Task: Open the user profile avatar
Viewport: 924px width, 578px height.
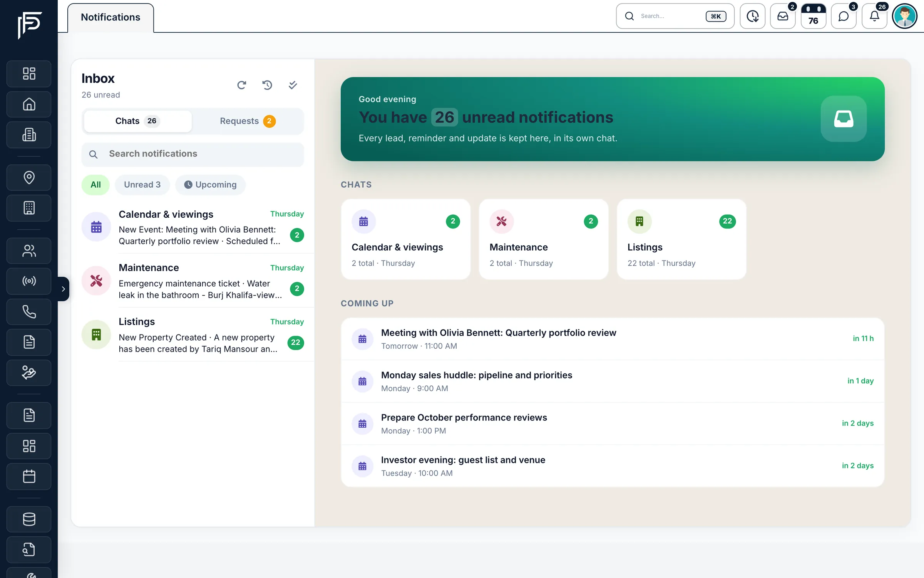Action: click(x=905, y=16)
